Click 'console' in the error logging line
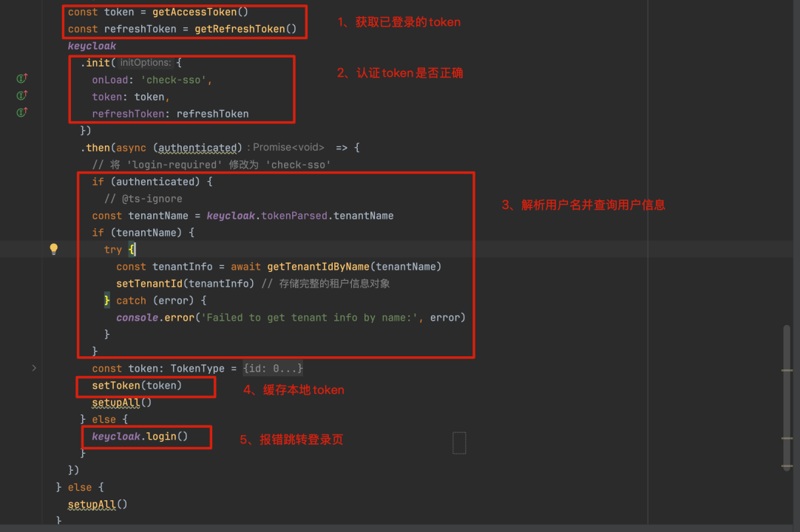Screen dimensions: 800x532 click(x=137, y=318)
